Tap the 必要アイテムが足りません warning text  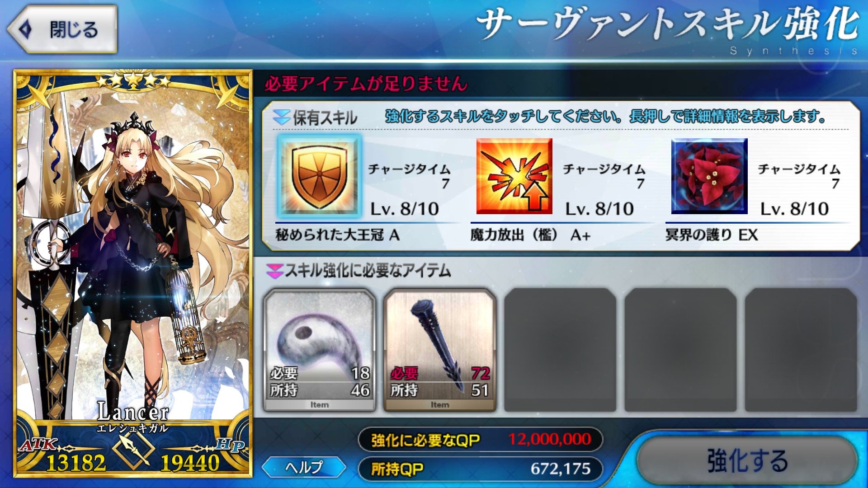366,84
